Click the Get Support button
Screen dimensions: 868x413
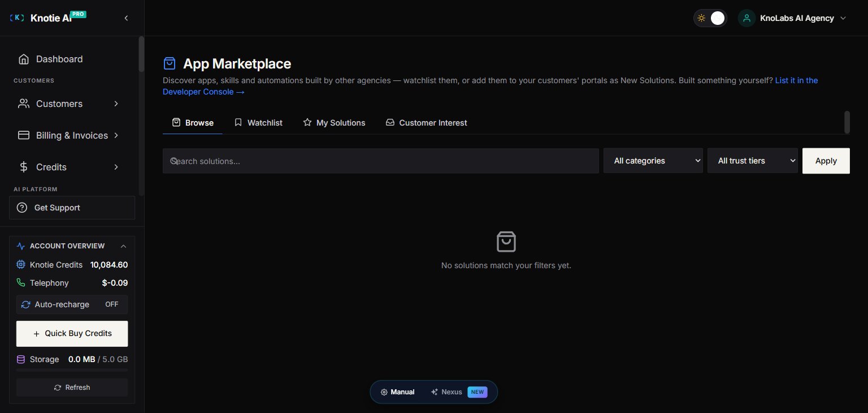(72, 208)
